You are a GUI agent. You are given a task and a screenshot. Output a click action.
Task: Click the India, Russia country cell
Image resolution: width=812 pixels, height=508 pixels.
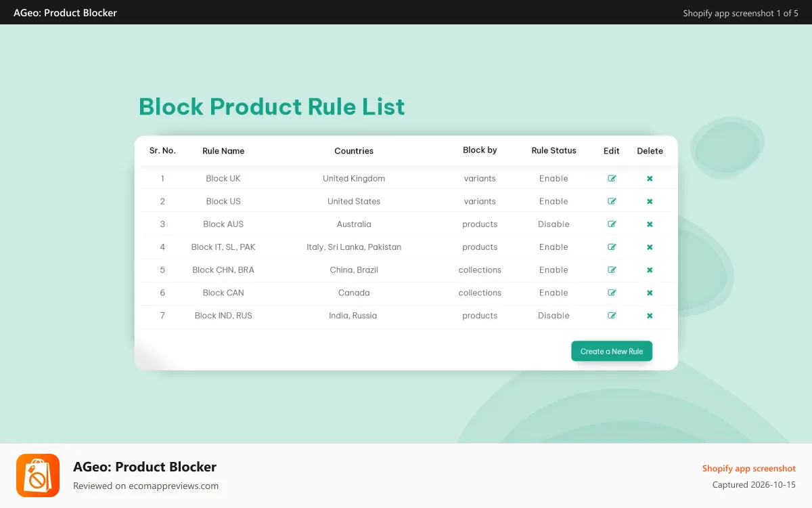tap(353, 316)
